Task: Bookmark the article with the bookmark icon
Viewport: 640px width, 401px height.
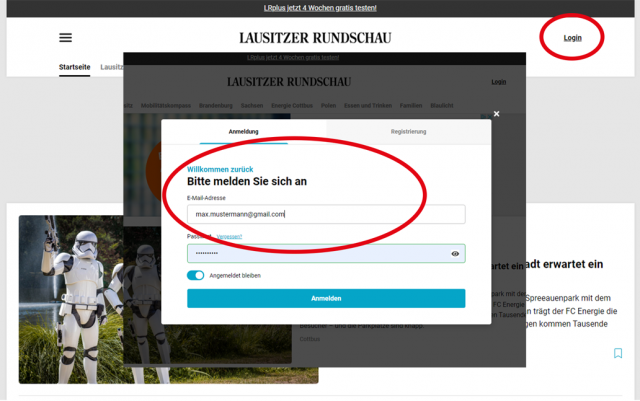Action: pyautogui.click(x=618, y=353)
